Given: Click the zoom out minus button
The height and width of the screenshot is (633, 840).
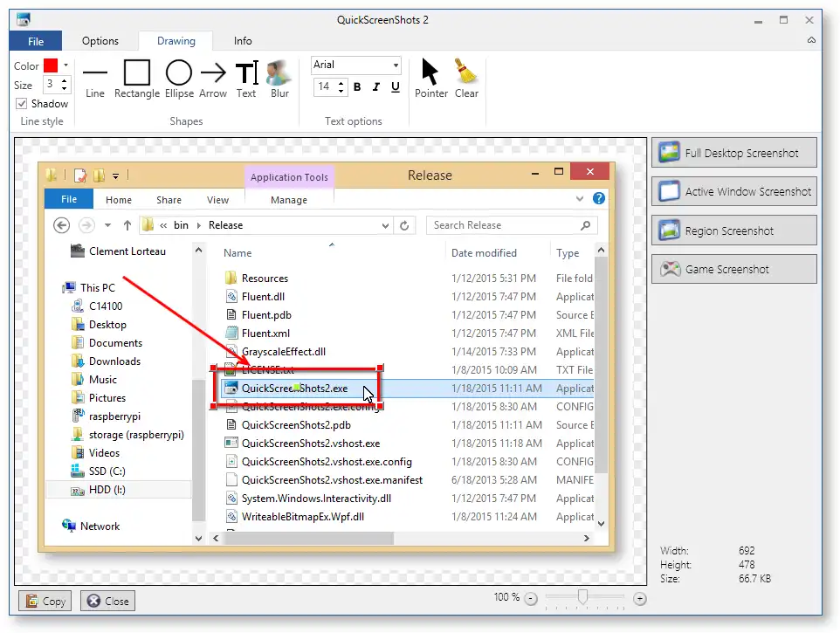Looking at the screenshot, I should 530,599.
